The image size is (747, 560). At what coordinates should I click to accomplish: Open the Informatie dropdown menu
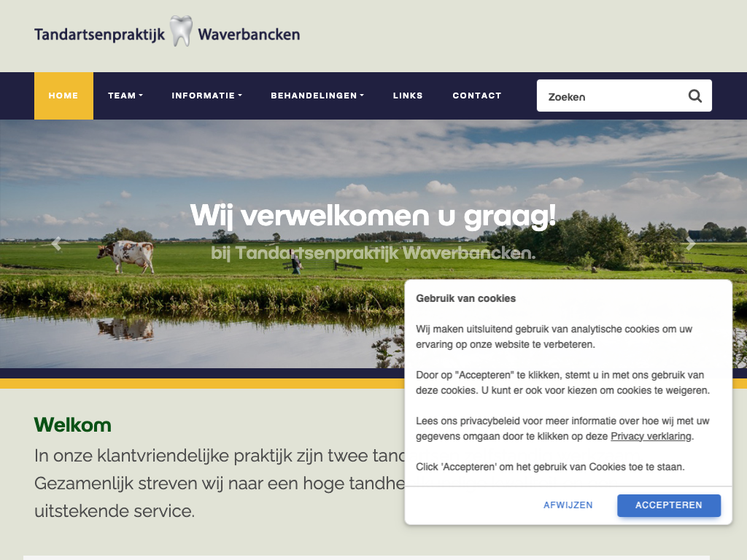(206, 96)
